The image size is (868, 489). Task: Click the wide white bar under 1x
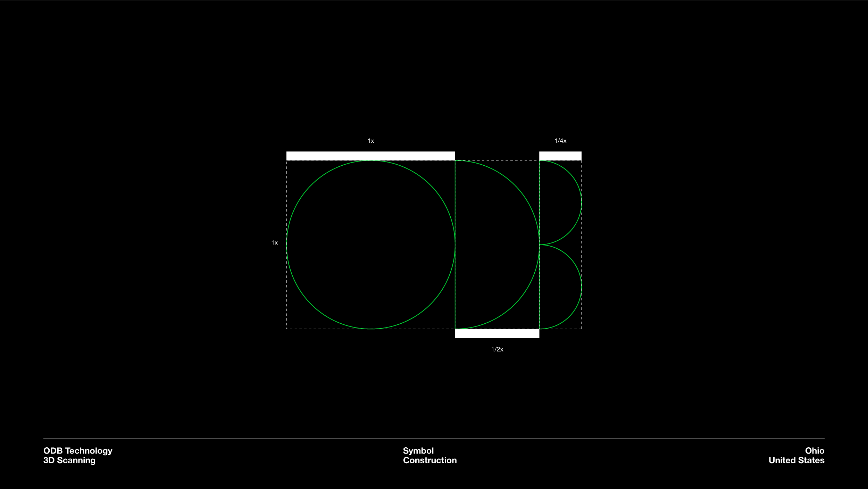(x=370, y=156)
